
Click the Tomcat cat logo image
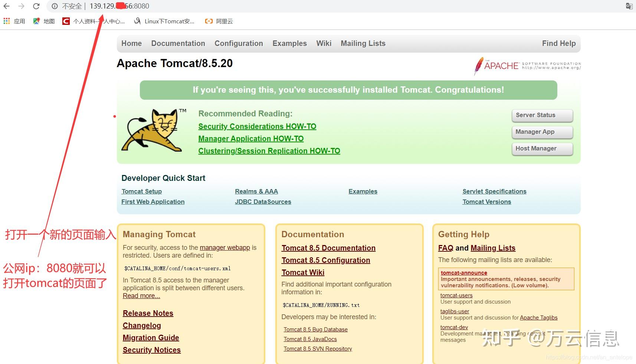click(154, 130)
